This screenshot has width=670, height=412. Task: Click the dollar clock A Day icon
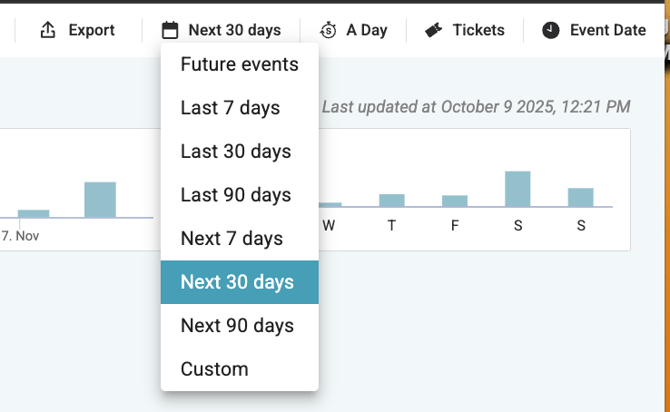pyautogui.click(x=329, y=31)
